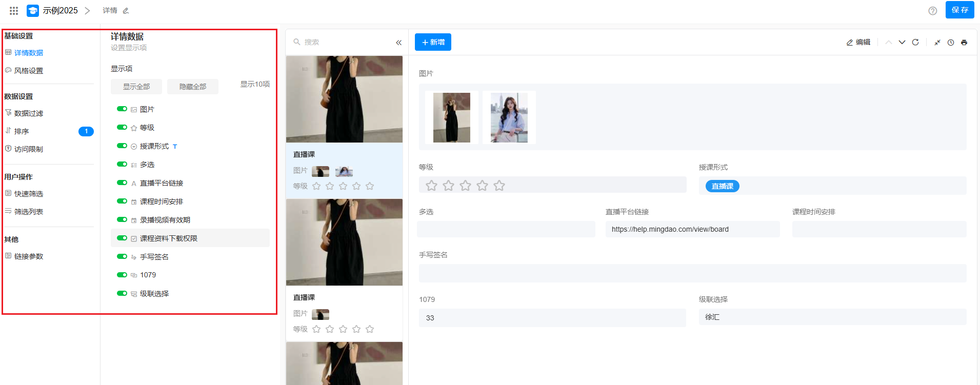Viewport: 980px width, 385px height.
Task: Click the search magnifier icon
Action: pyautogui.click(x=297, y=42)
